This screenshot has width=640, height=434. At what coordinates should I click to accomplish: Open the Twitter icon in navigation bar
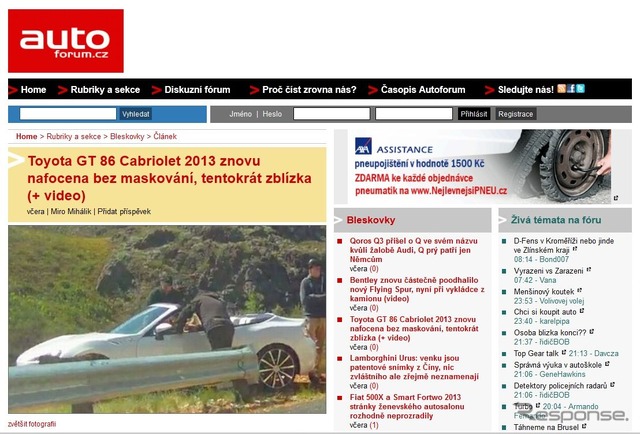pyautogui.click(x=580, y=89)
